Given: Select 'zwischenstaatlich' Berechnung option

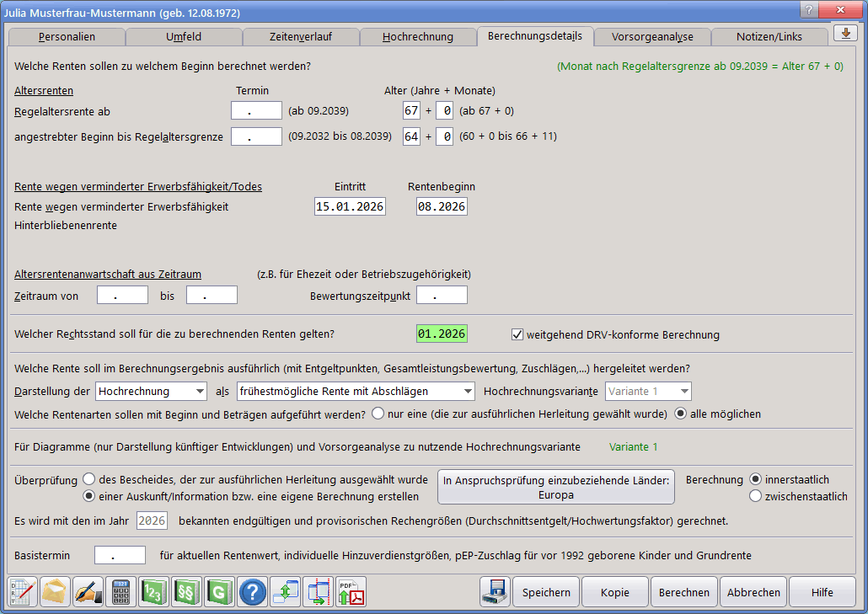Looking at the screenshot, I should tap(756, 496).
